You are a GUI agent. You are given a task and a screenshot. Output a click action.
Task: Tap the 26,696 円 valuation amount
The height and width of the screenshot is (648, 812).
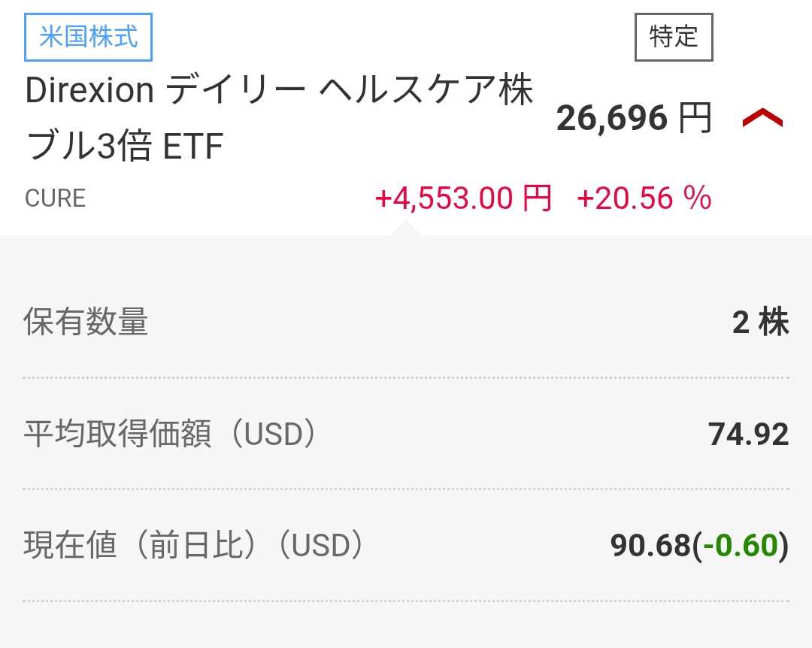pos(633,118)
